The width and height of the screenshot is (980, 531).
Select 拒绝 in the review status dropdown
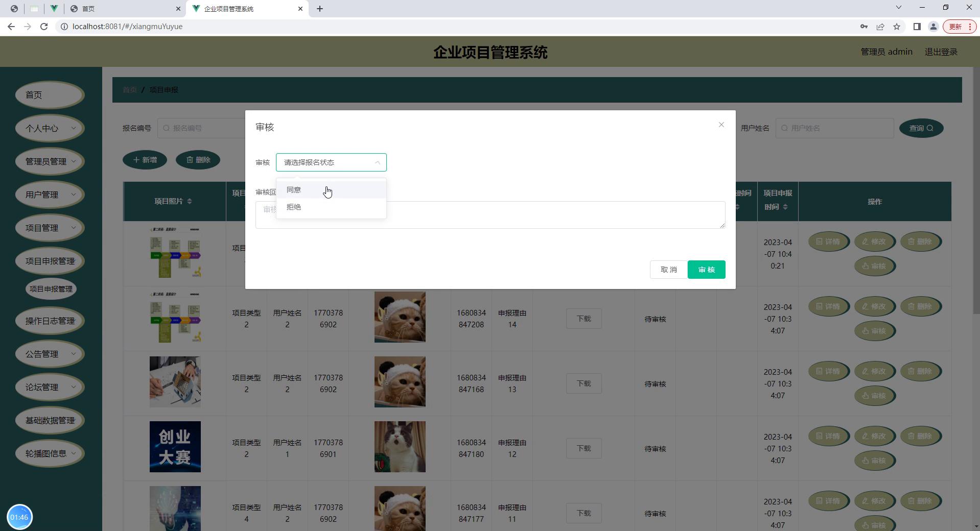(x=331, y=207)
